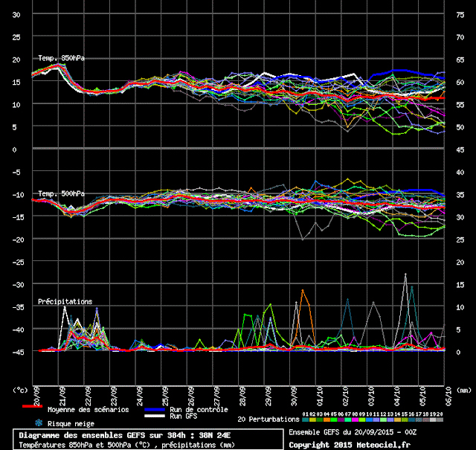Click the '23/09' date axis label

(114, 396)
